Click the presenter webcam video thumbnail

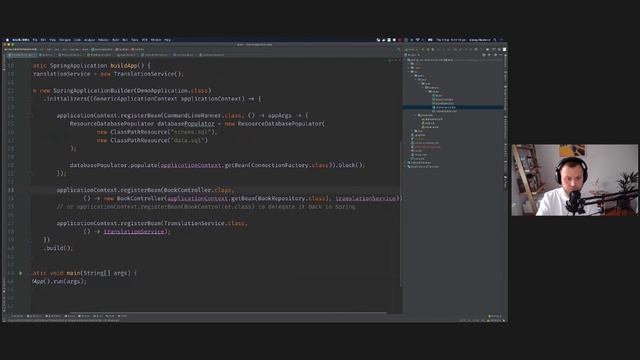tap(575, 180)
